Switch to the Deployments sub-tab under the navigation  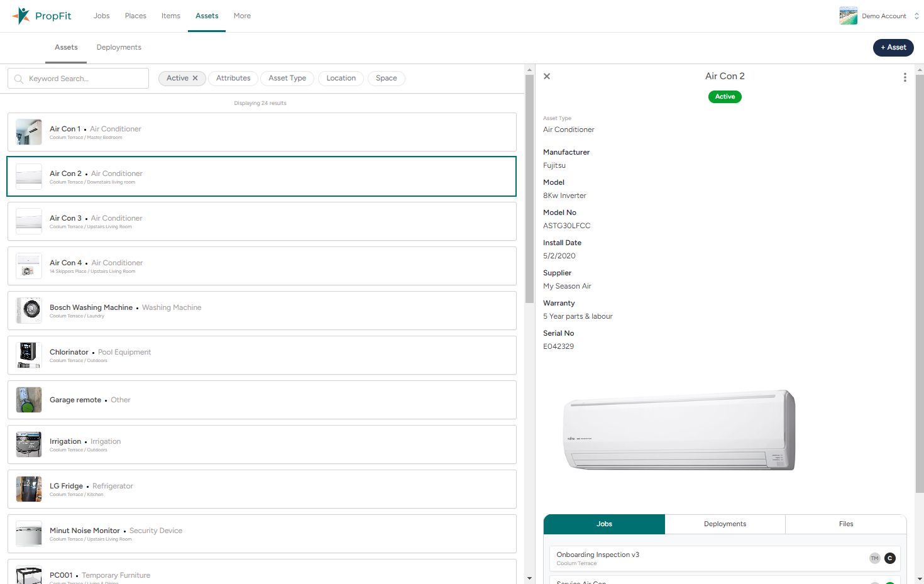pos(119,48)
